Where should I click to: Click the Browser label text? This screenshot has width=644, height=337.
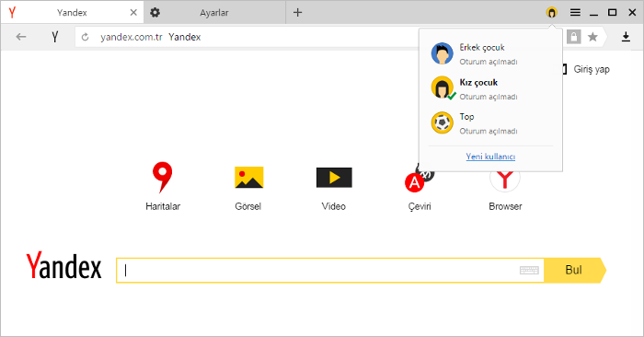505,206
